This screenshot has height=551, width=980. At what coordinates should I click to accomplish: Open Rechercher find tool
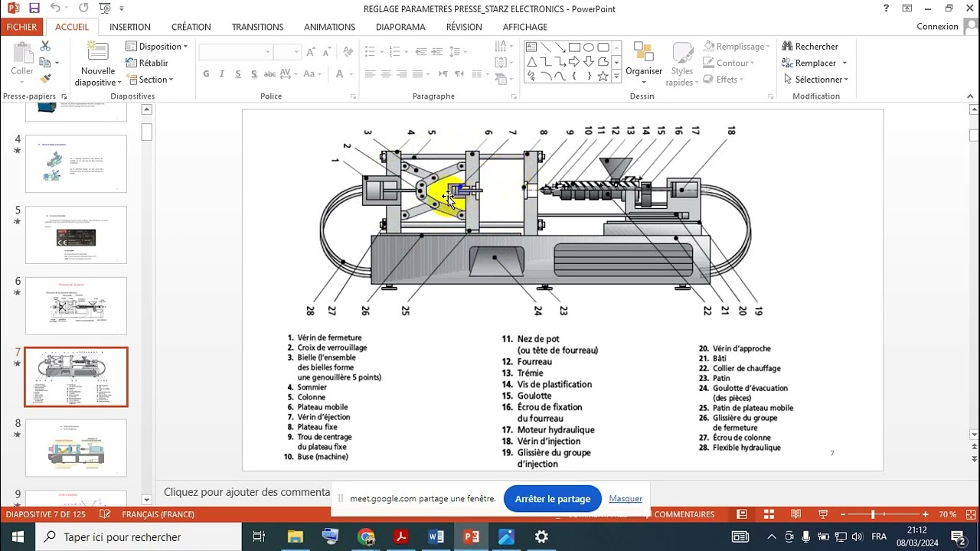click(810, 47)
